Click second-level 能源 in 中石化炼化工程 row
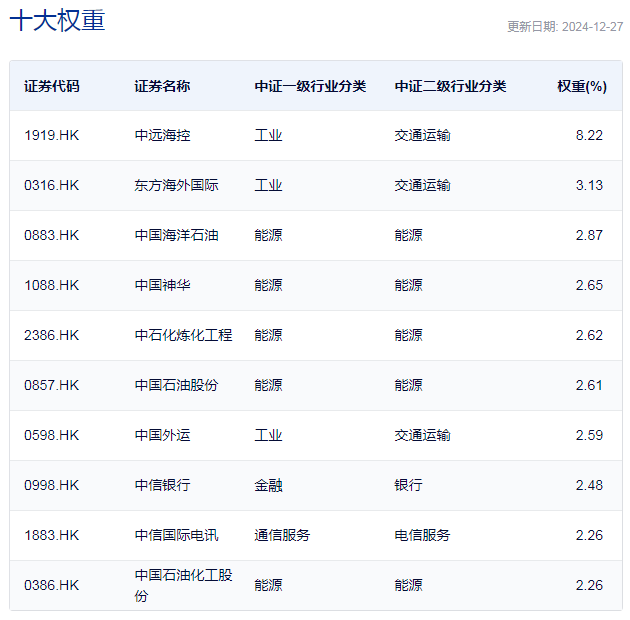 pos(408,335)
